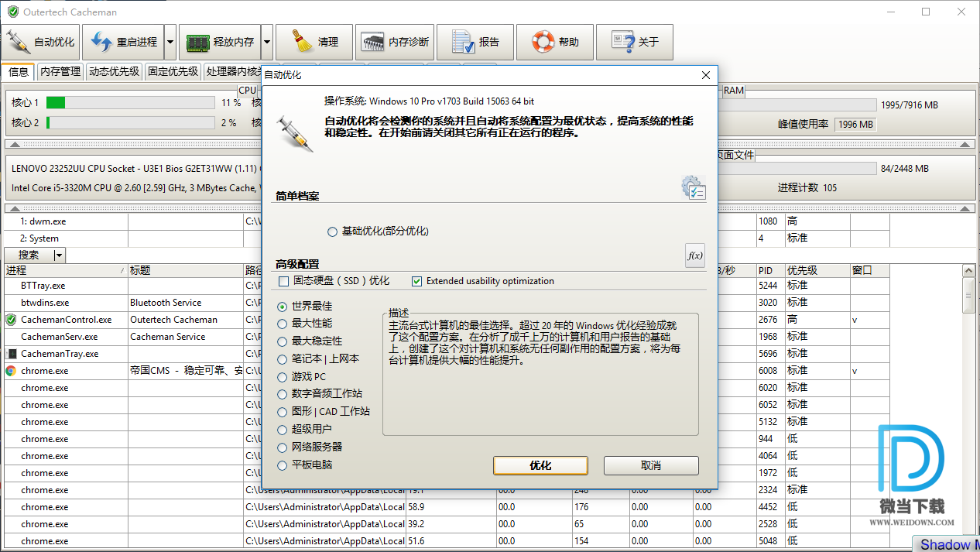Switch to the 动态优先级 tab
980x552 pixels.
coord(114,72)
